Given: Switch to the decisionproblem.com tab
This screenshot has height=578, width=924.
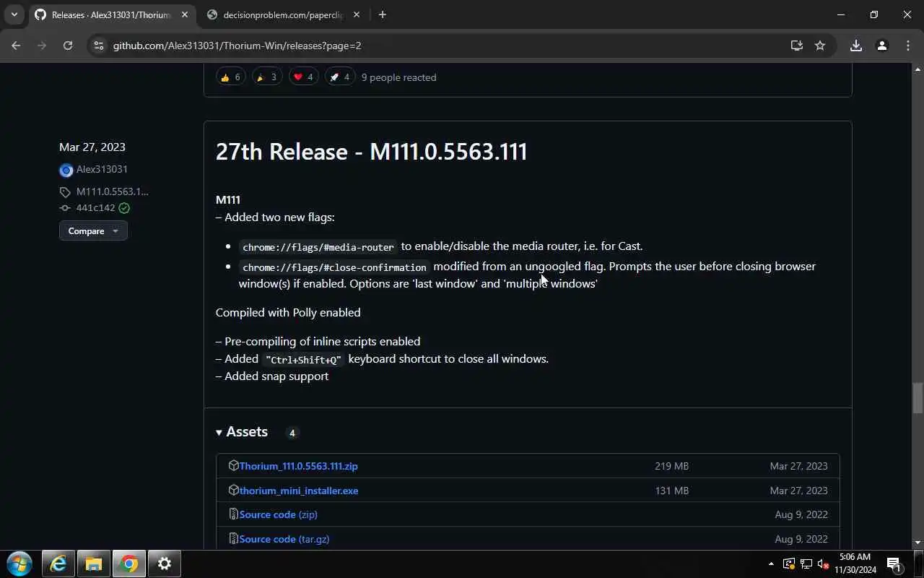Looking at the screenshot, I should [283, 14].
